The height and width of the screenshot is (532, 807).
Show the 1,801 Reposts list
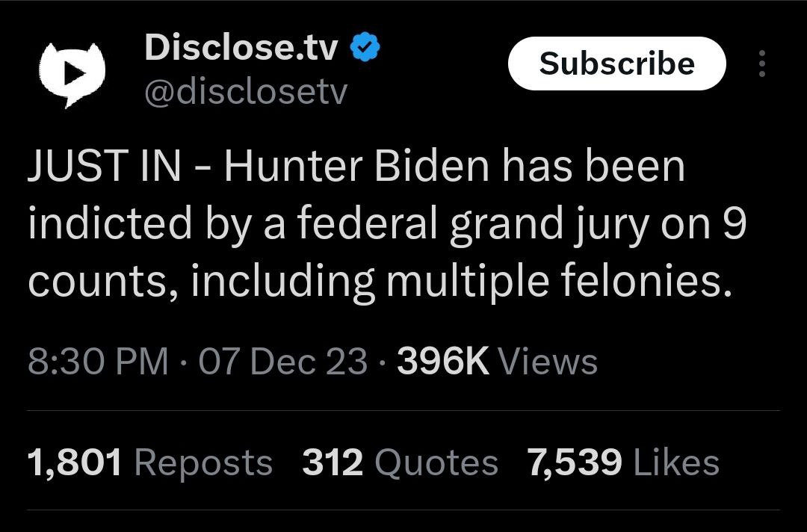[x=149, y=463]
